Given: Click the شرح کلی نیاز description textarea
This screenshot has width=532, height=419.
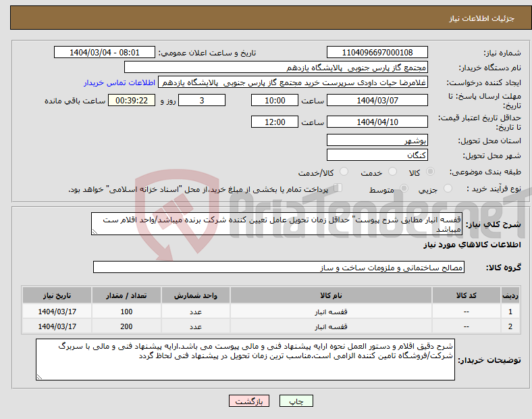Looking at the screenshot, I should tap(277, 224).
